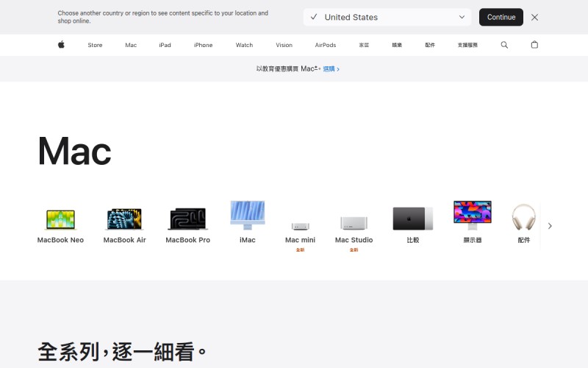Follow the 選購 education offer link
588x368 pixels.
(x=331, y=69)
